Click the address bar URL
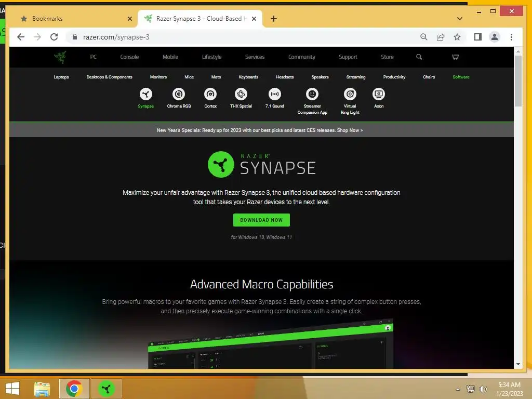 tap(116, 37)
